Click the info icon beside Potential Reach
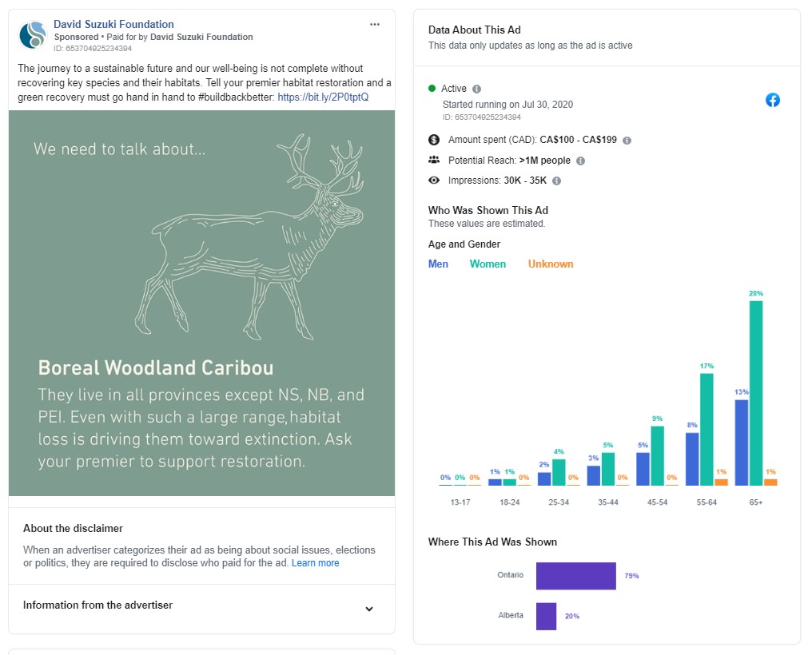 point(580,161)
